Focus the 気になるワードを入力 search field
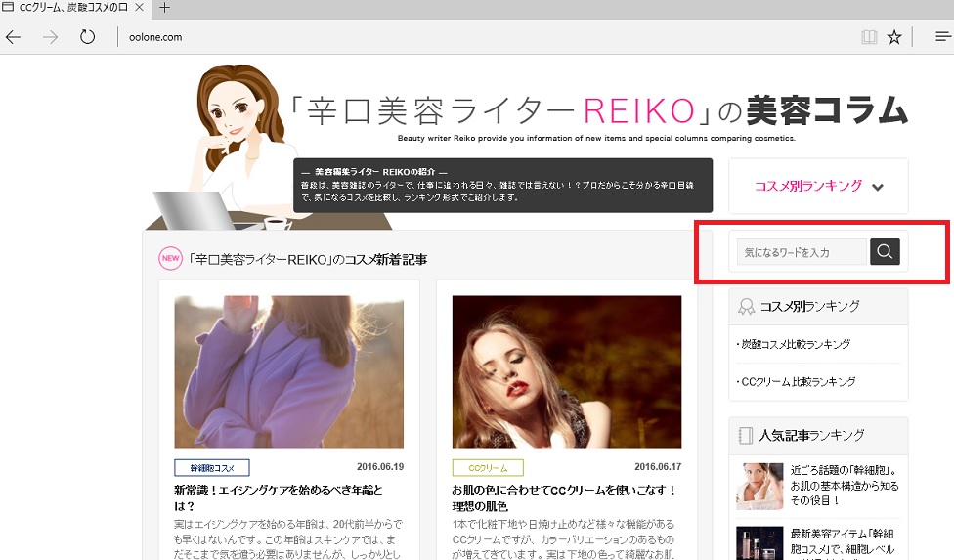The height and width of the screenshot is (560, 954). point(802,252)
